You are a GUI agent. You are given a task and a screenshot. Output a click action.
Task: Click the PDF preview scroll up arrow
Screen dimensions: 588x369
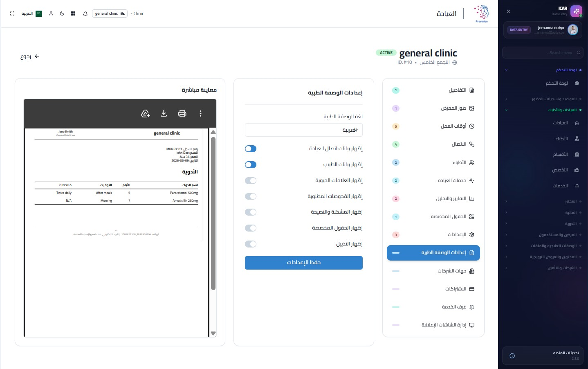pos(213,132)
